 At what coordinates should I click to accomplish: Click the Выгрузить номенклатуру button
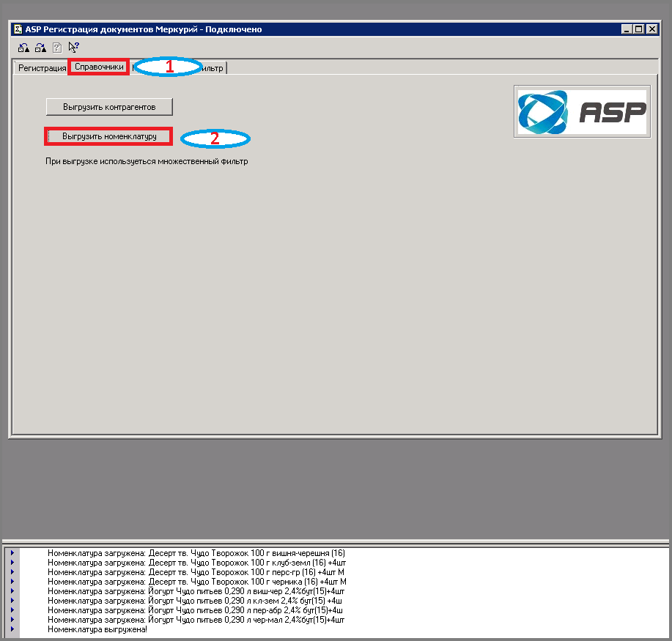[x=109, y=136]
